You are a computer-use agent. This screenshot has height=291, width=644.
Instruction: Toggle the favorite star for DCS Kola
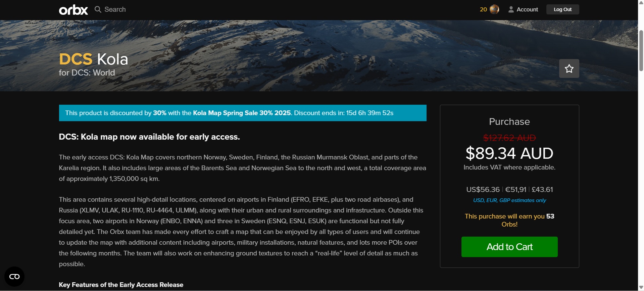(569, 68)
